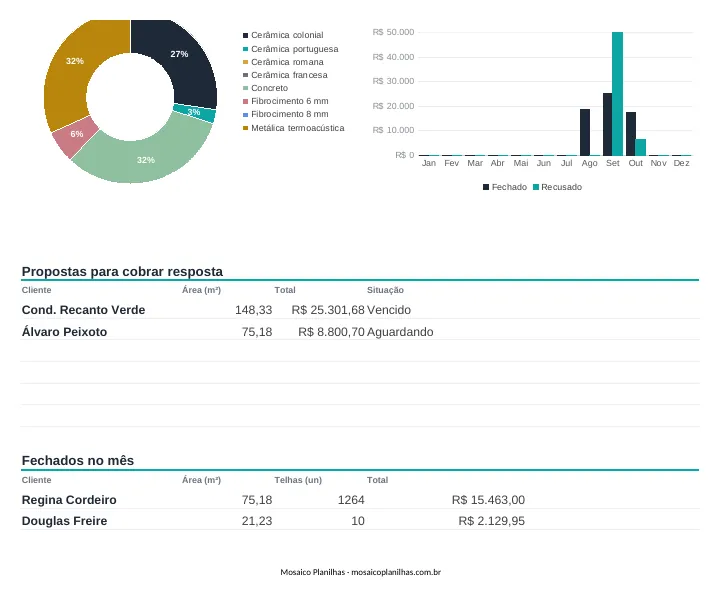Select the Fibrocimento 8 mm legend entry
Viewport: 719px width, 597px height.
[286, 114]
